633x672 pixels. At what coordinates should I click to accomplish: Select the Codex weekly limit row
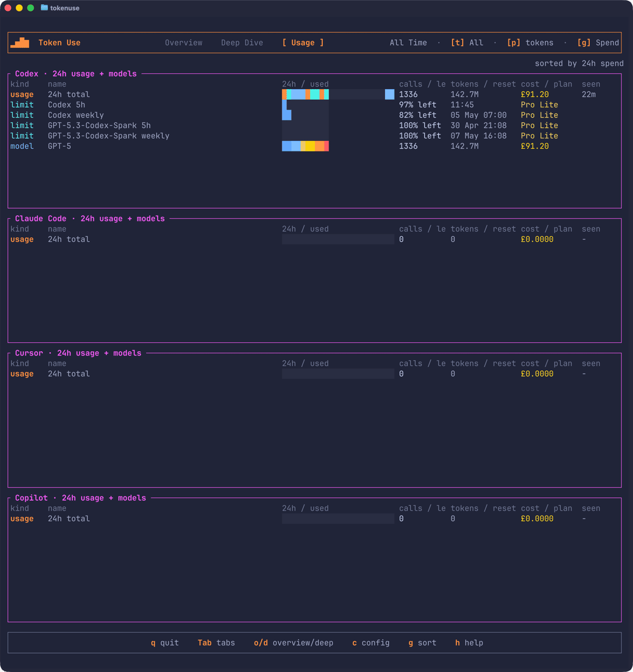[314, 115]
